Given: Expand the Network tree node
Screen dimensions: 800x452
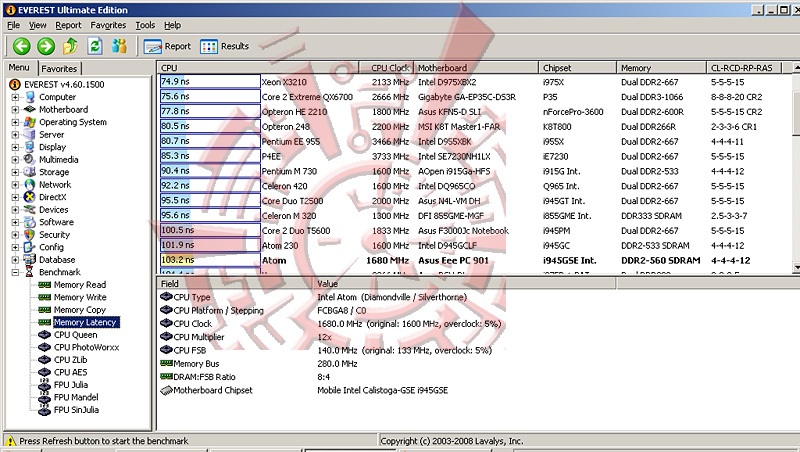Looking at the screenshot, I should [x=15, y=185].
